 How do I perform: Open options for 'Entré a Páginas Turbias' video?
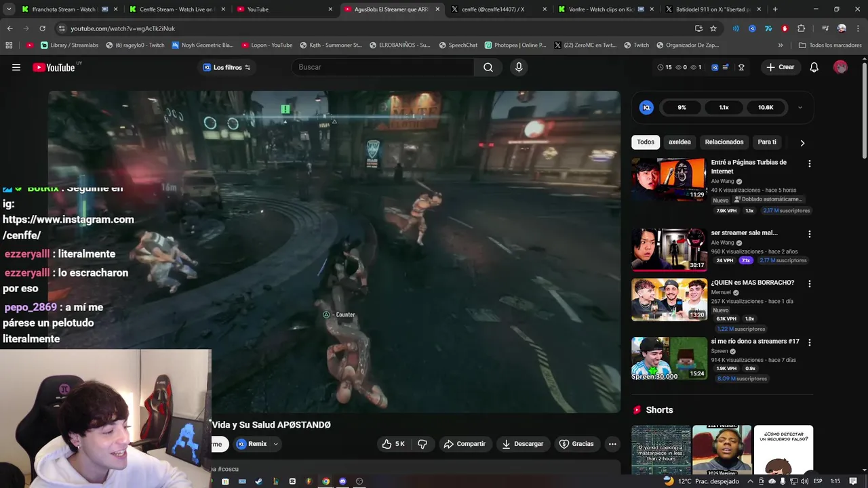tap(809, 163)
